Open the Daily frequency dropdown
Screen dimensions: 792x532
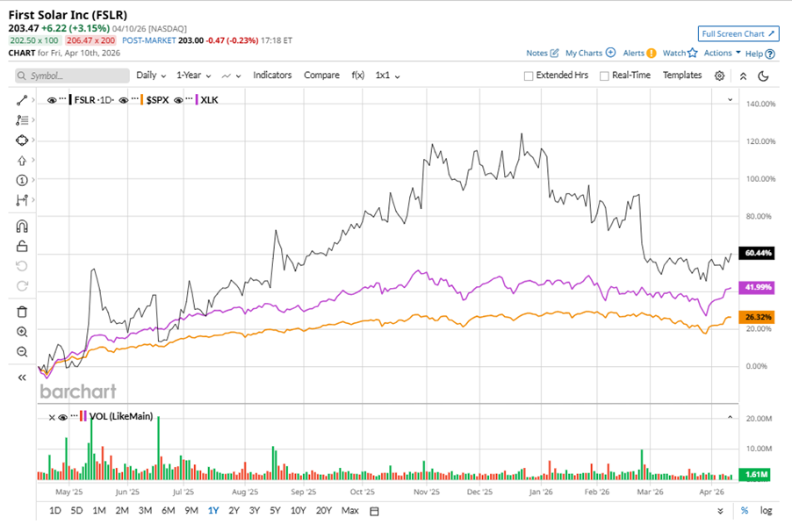pyautogui.click(x=150, y=75)
